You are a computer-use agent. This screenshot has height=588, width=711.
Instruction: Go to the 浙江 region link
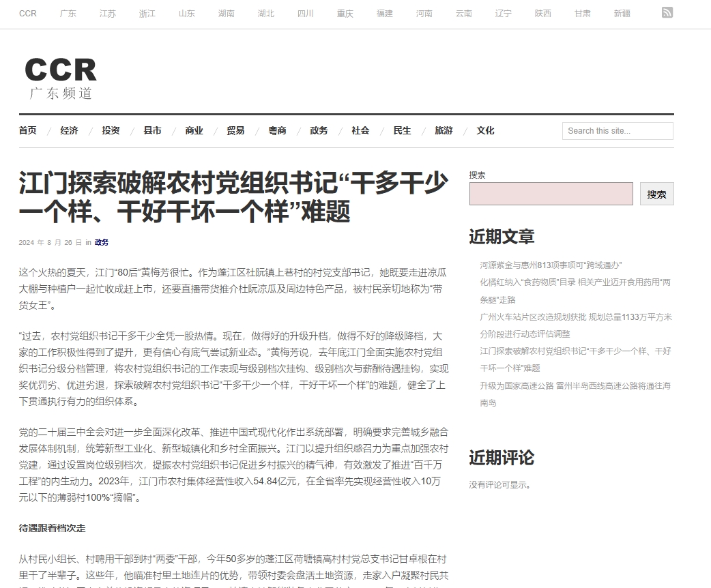[147, 14]
